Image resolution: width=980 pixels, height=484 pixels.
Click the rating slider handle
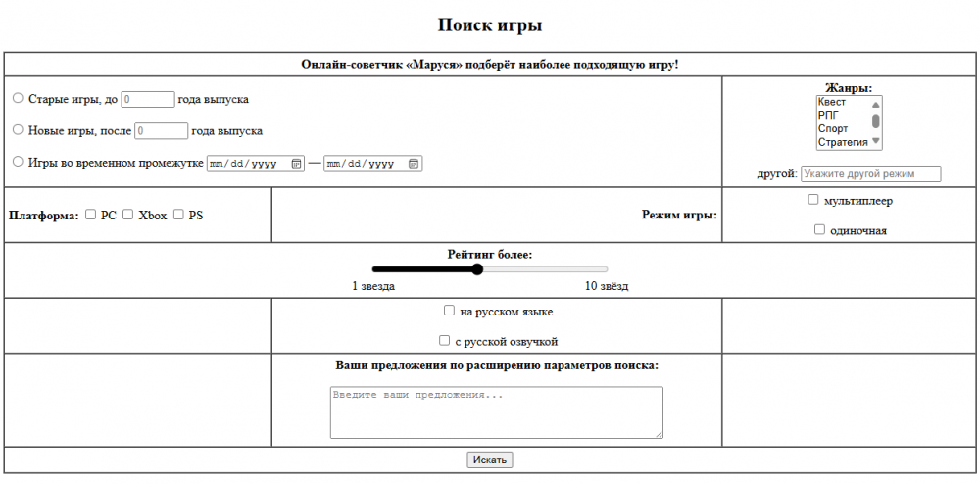[x=477, y=269]
